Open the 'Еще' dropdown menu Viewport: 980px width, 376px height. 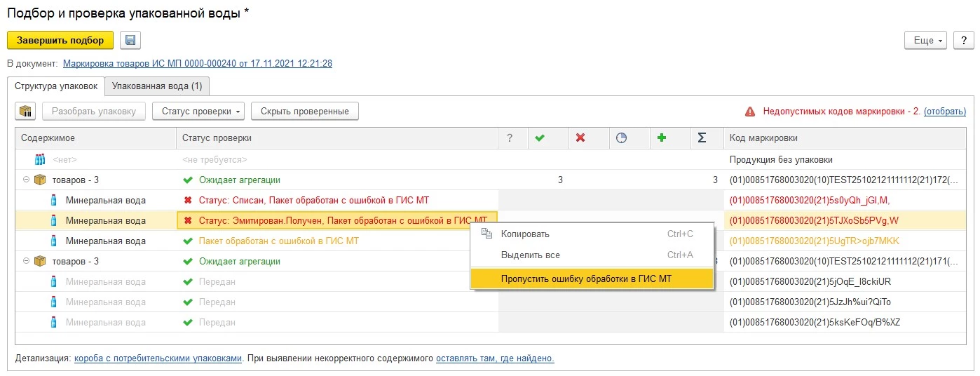coord(925,41)
